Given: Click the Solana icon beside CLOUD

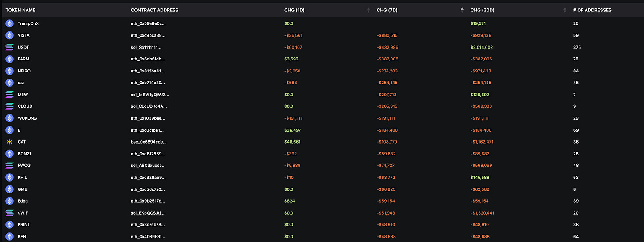Looking at the screenshot, I should pyautogui.click(x=9, y=106).
